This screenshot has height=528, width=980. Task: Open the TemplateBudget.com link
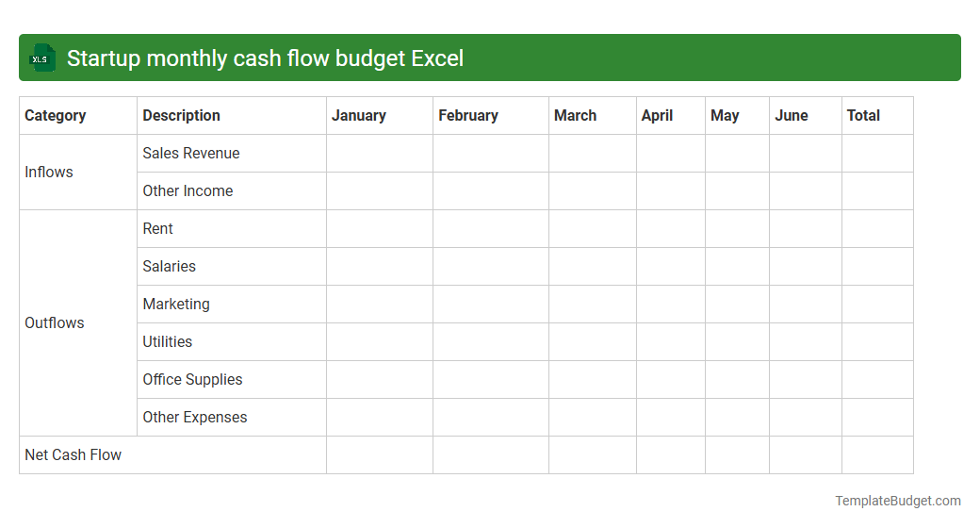tap(897, 501)
